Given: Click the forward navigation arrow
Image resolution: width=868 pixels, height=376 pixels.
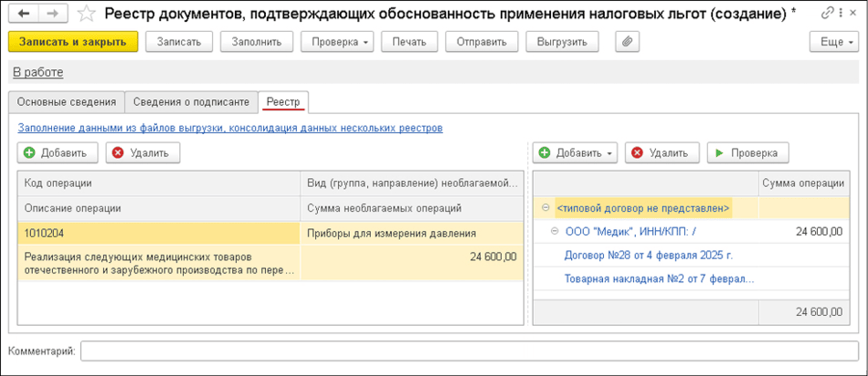Looking at the screenshot, I should [53, 14].
